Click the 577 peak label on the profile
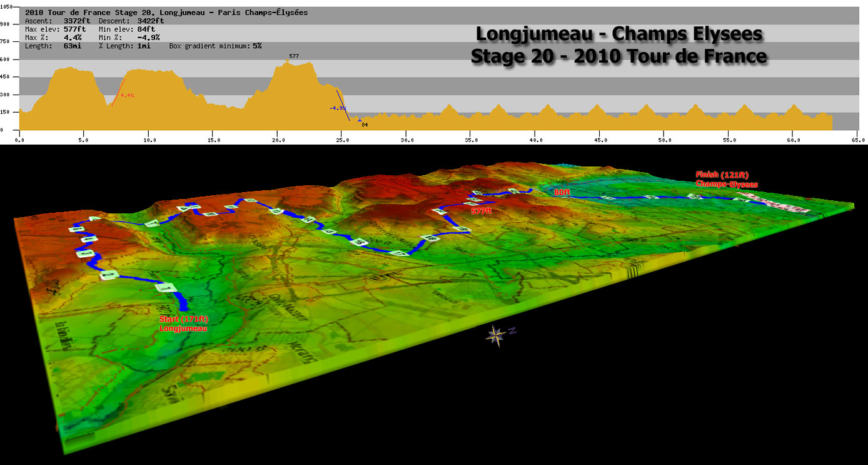 (294, 56)
